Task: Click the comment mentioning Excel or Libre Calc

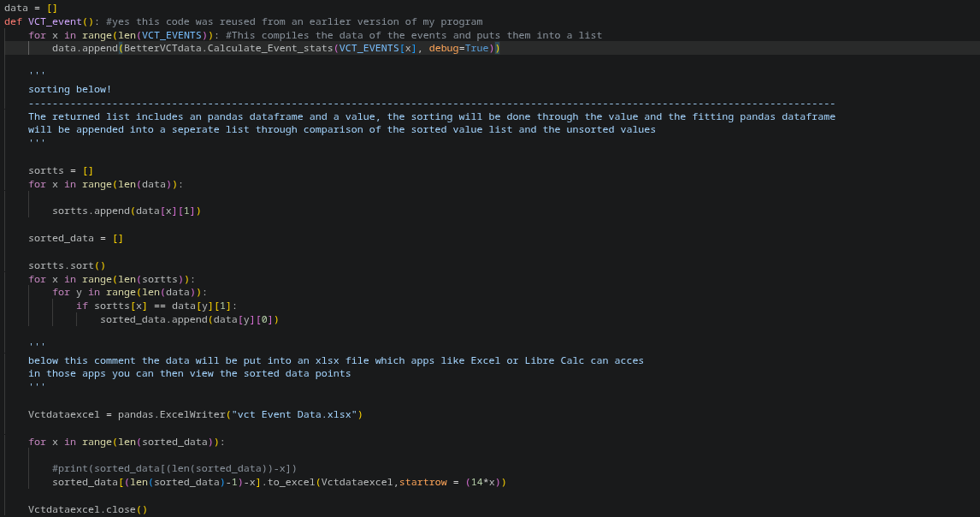Action: (335, 360)
